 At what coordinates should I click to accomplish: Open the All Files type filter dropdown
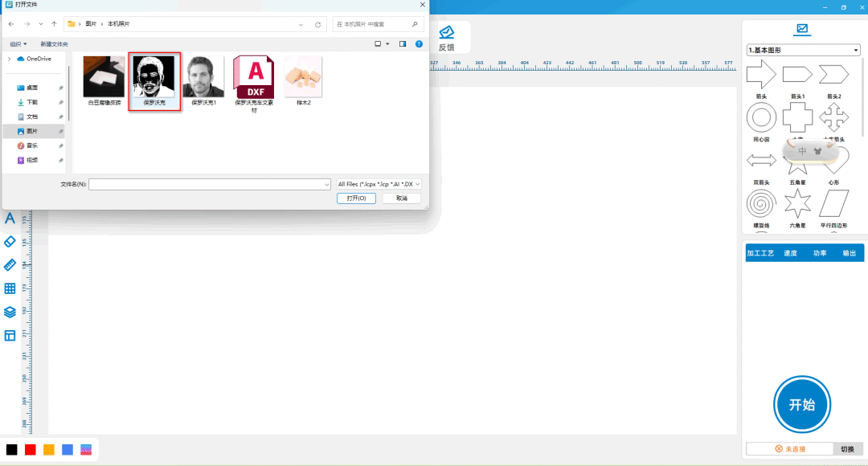point(379,184)
